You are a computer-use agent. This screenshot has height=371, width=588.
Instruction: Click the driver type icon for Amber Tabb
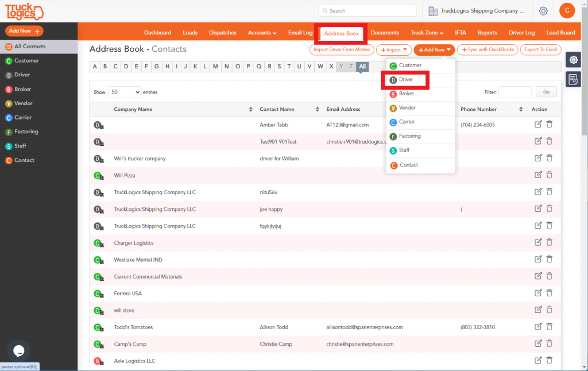(99, 125)
